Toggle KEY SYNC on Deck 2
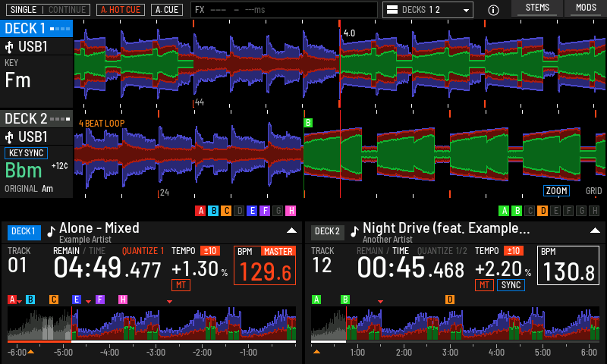Viewport: 607px width, 364px height. coord(26,153)
